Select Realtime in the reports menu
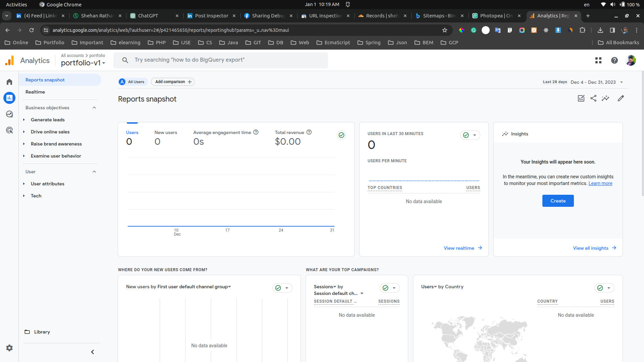Screen dimensions: 644x362 (35, 92)
